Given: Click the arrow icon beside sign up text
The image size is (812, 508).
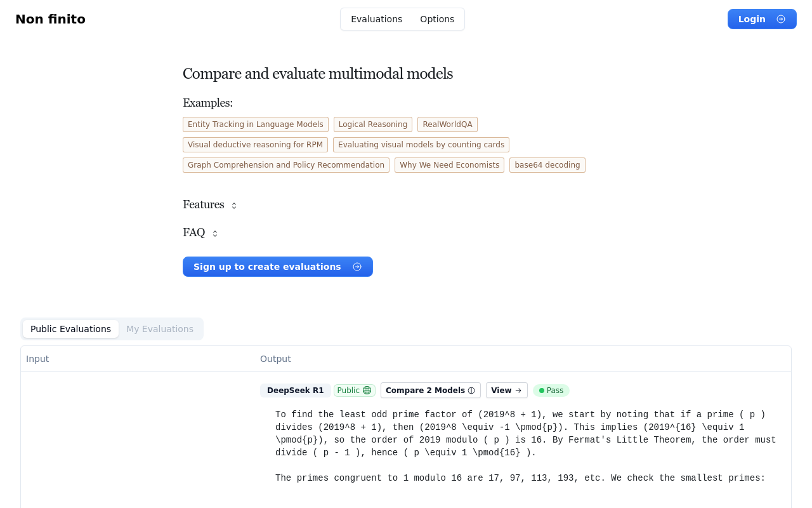Looking at the screenshot, I should pyautogui.click(x=357, y=267).
